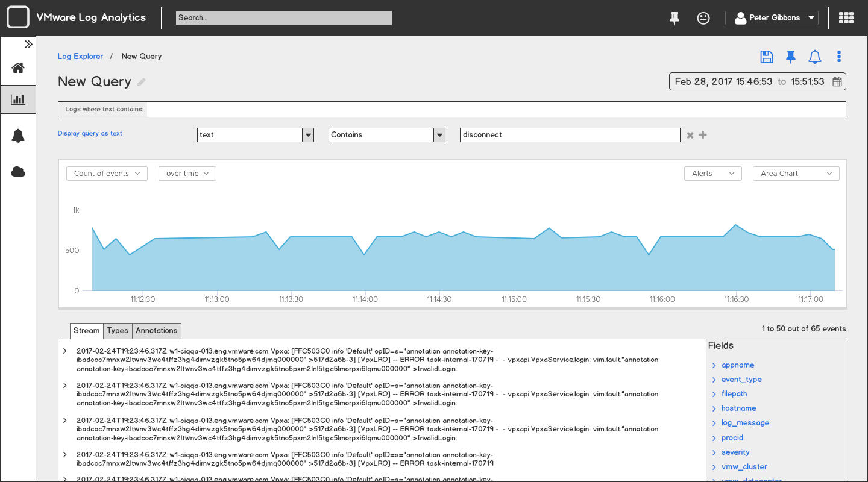Click the 'New Query' breadcrumb text
Viewport: 868px width, 482px height.
pyautogui.click(x=142, y=57)
